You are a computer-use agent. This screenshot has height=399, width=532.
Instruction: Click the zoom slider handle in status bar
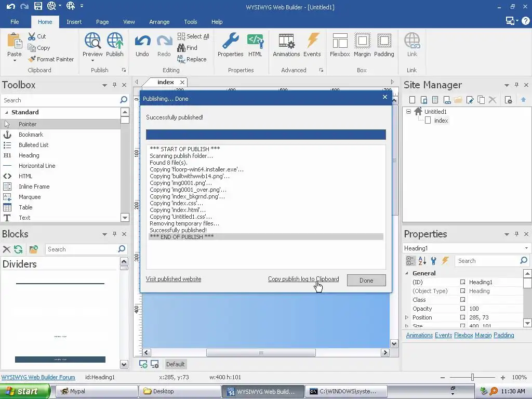click(472, 377)
